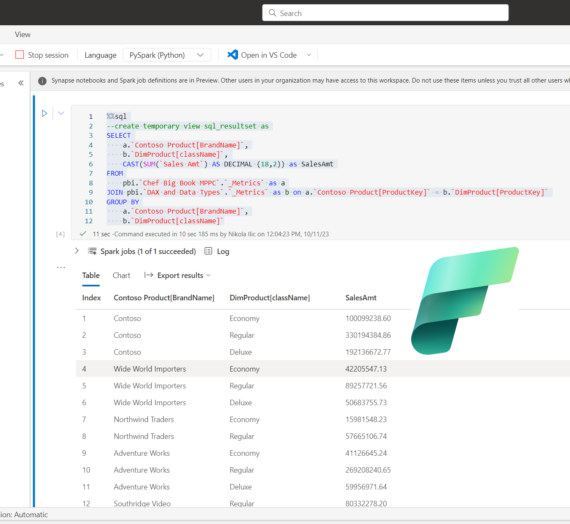Switch to the Chart tab

(x=121, y=275)
